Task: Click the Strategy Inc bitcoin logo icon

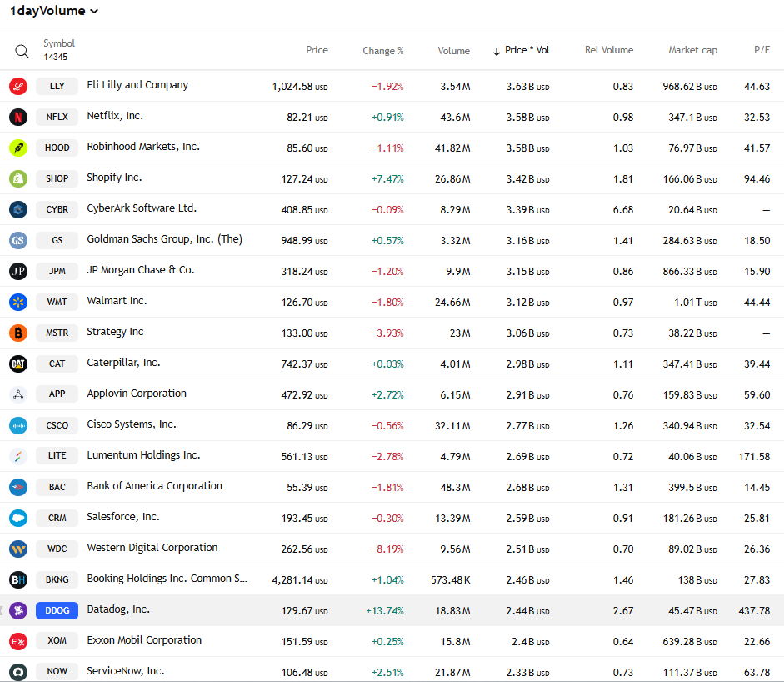Action: click(18, 333)
